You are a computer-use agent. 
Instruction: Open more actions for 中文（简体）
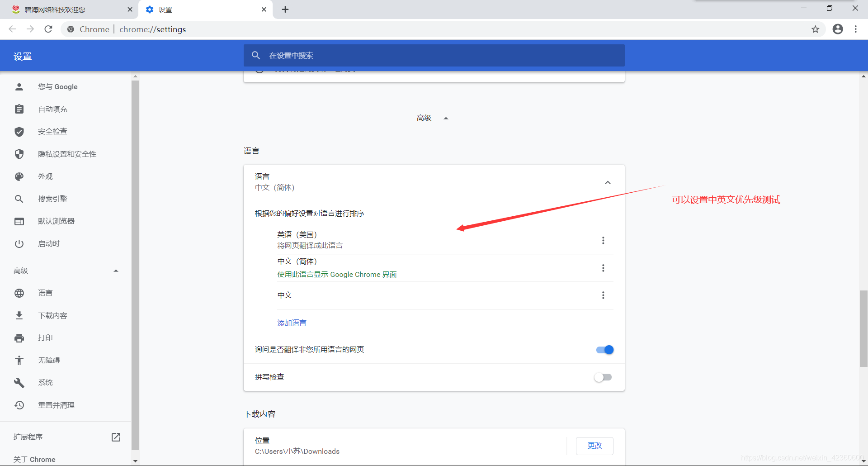click(603, 268)
